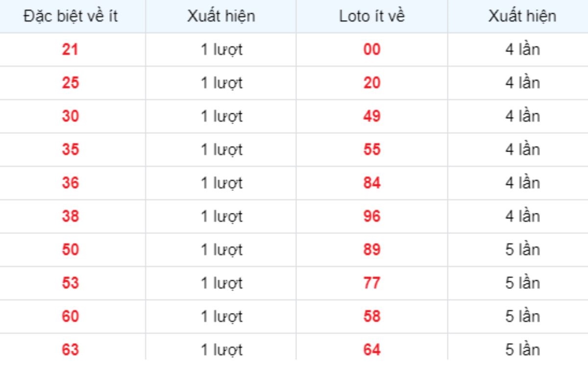The width and height of the screenshot is (588, 365).
Task: Click loto number 77 in red
Action: pyautogui.click(x=372, y=283)
